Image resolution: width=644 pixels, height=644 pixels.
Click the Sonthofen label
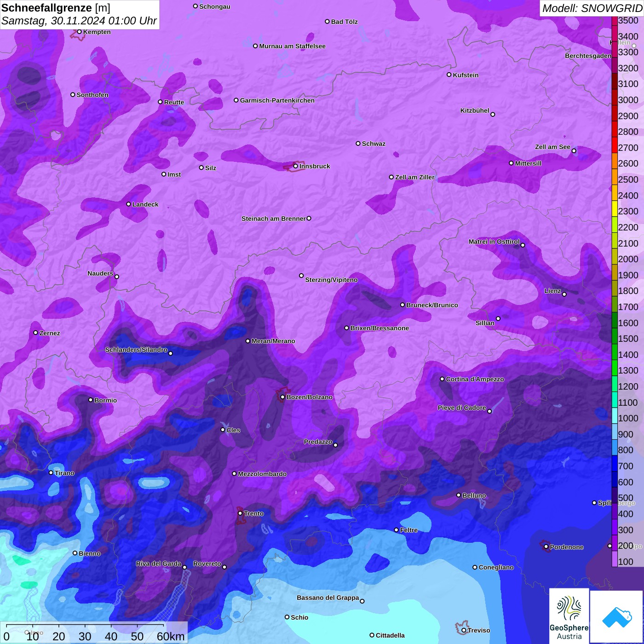click(x=92, y=95)
